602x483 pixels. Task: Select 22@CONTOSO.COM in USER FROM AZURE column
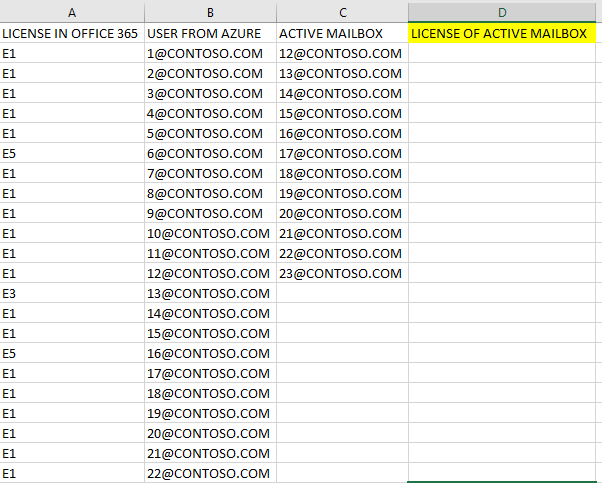(210, 473)
